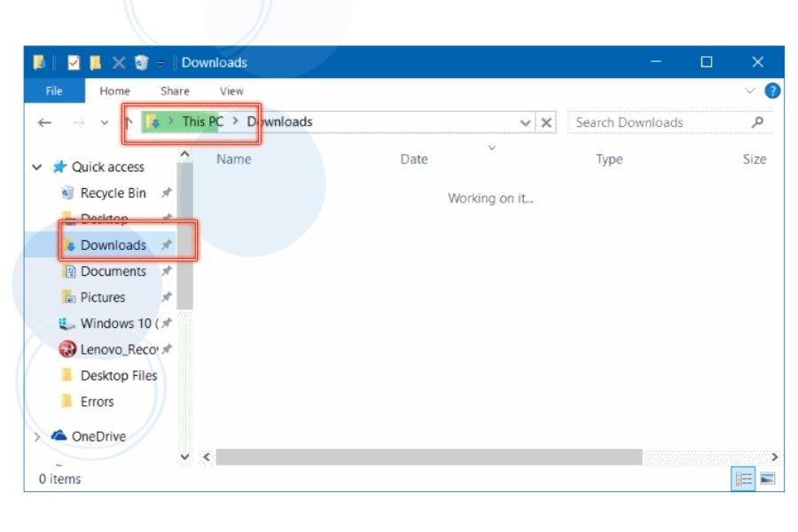
Task: Sort files by the Name column header
Action: click(x=233, y=160)
